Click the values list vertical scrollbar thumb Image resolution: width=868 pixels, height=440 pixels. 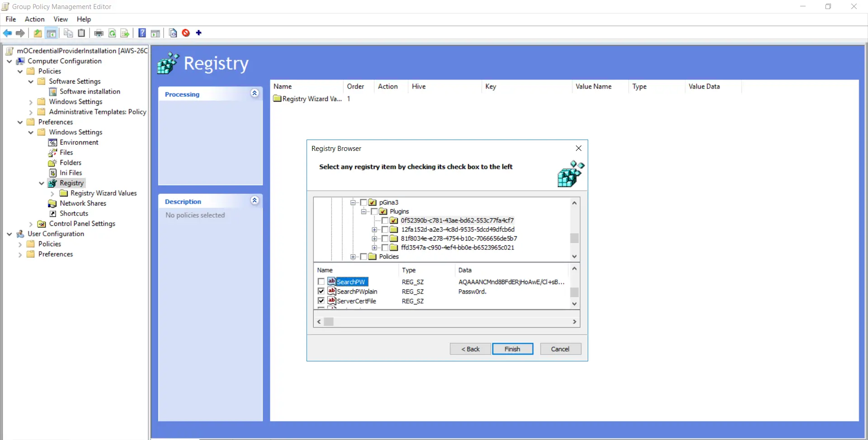click(x=574, y=292)
